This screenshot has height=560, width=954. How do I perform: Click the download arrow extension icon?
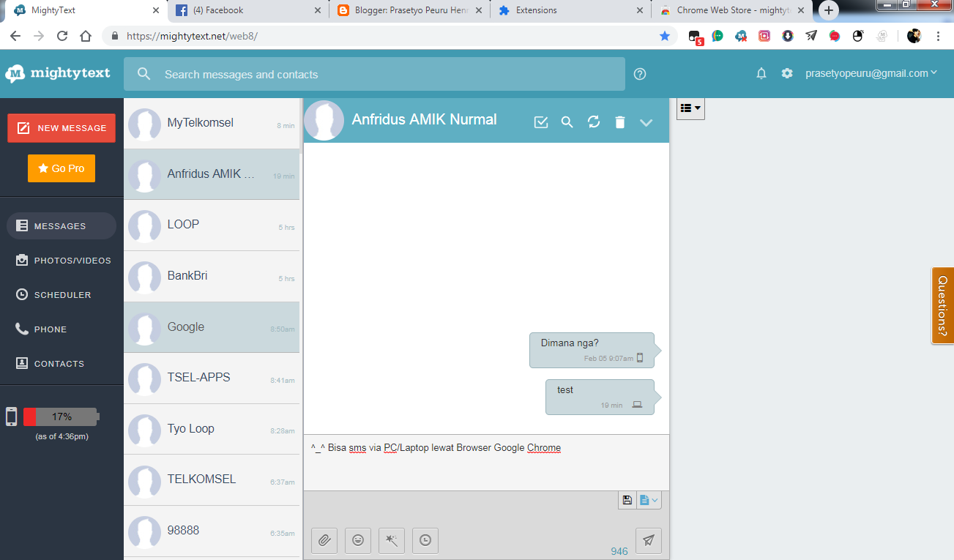[x=788, y=36]
